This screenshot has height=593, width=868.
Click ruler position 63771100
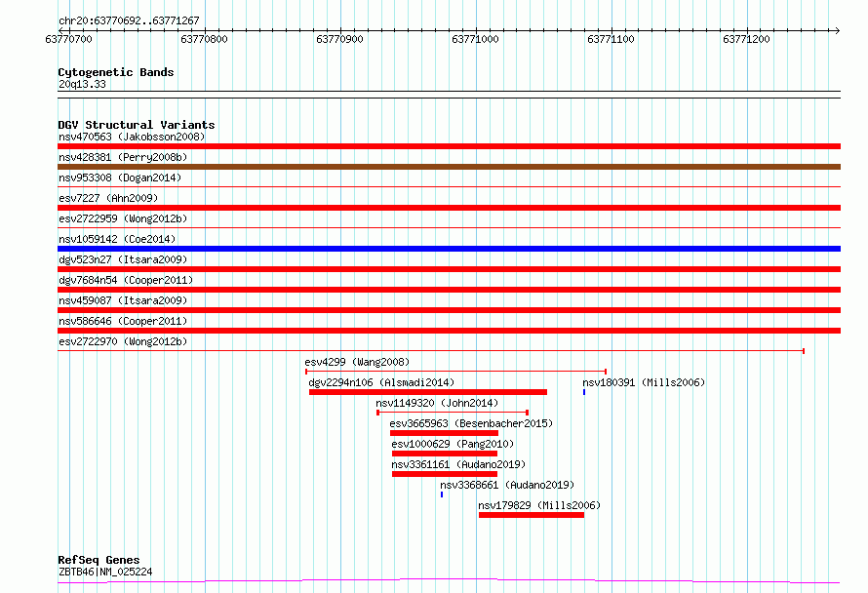point(611,39)
